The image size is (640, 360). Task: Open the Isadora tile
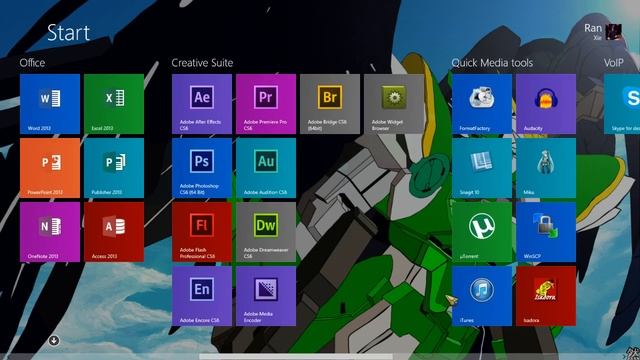pyautogui.click(x=546, y=296)
